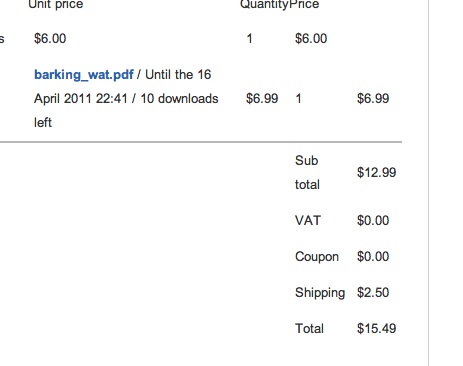Click the VAT $0.00 amount
The image size is (463, 366).
[x=373, y=221]
